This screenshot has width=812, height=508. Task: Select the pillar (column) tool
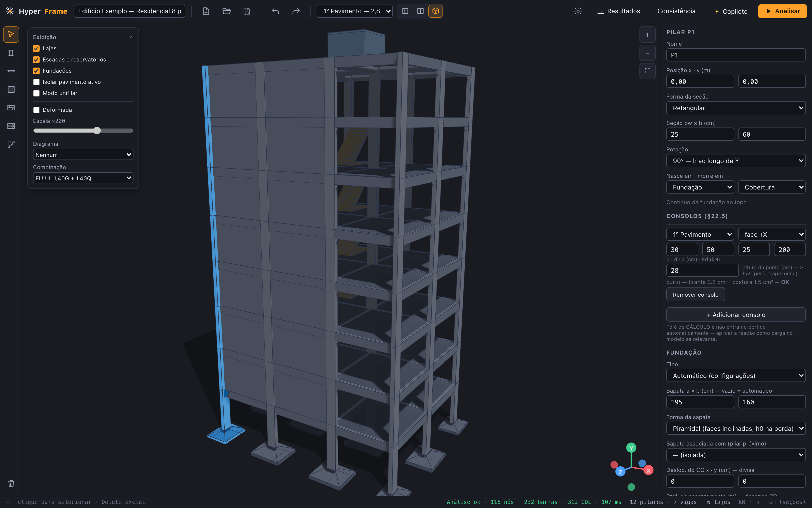point(11,53)
